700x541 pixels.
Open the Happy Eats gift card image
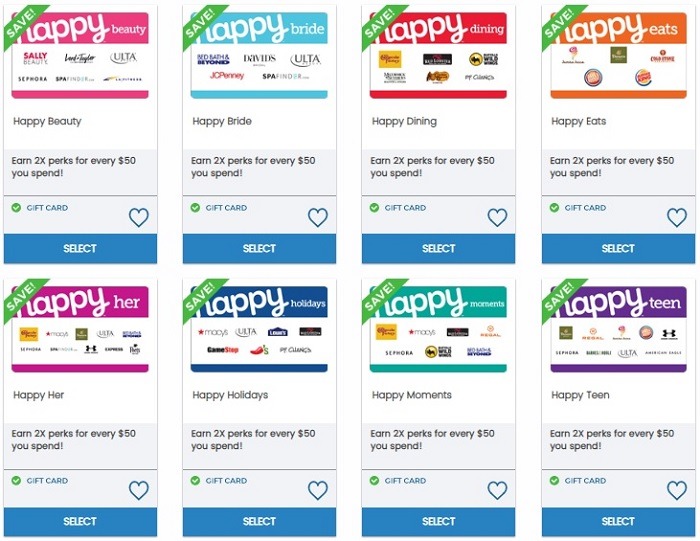tap(618, 55)
